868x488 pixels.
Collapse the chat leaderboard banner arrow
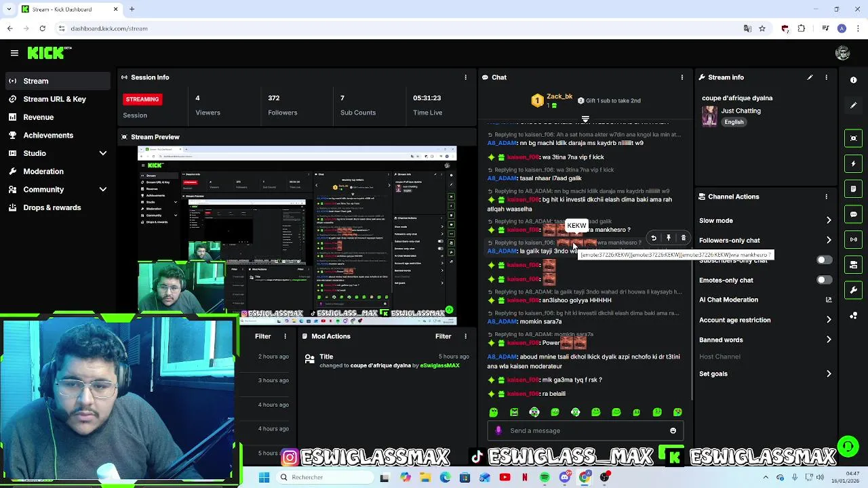585,119
